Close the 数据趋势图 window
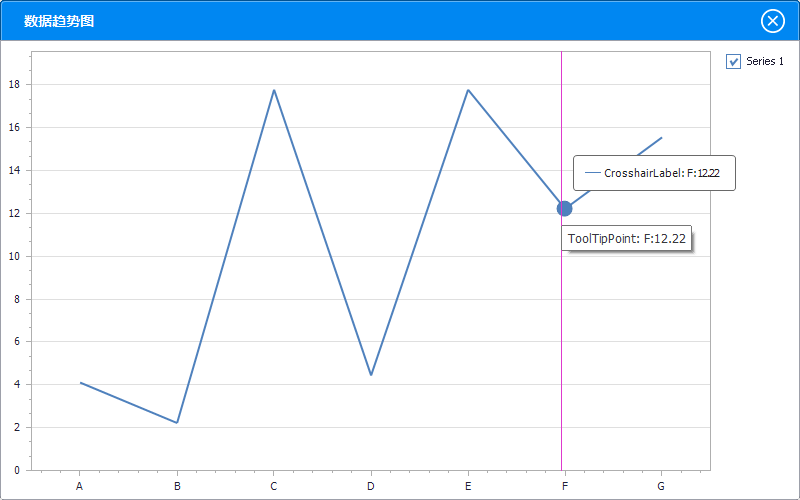The image size is (800, 500). [x=772, y=21]
